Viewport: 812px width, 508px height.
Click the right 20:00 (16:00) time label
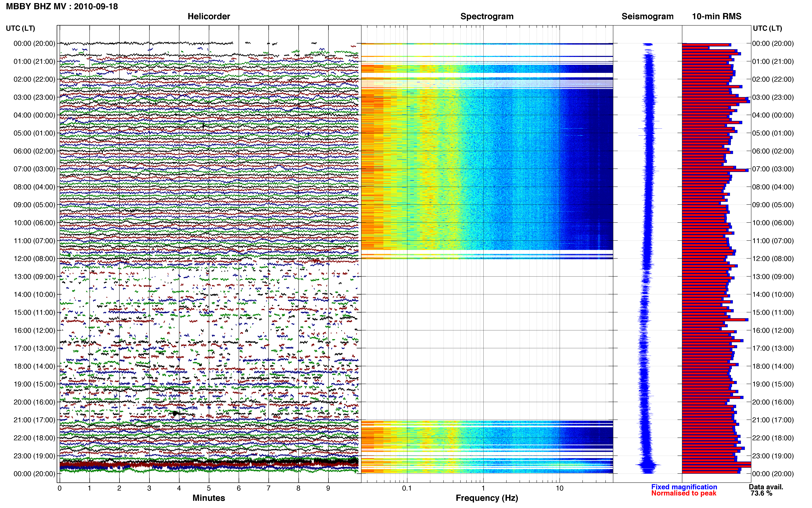pyautogui.click(x=773, y=402)
